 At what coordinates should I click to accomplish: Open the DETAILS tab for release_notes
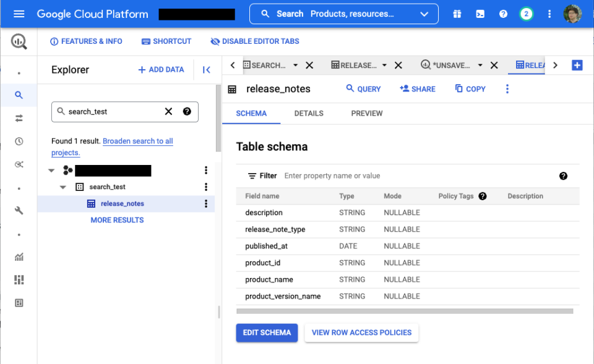[309, 113]
